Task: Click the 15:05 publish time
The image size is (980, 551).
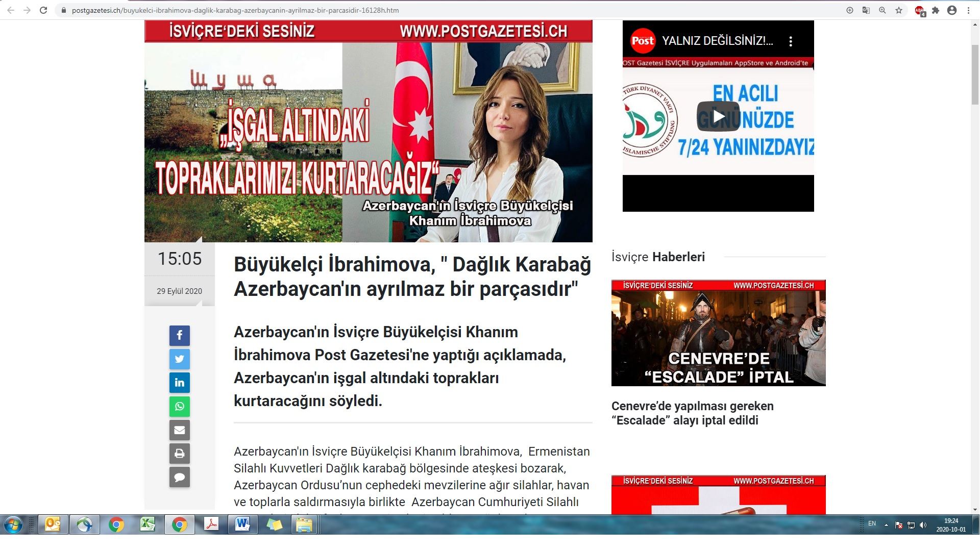Action: (179, 259)
